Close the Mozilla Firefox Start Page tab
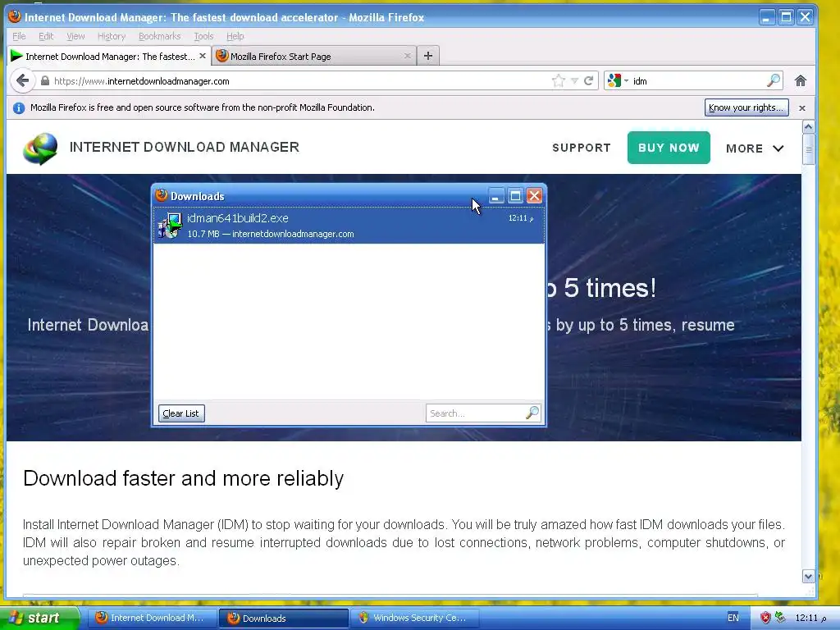 point(407,56)
